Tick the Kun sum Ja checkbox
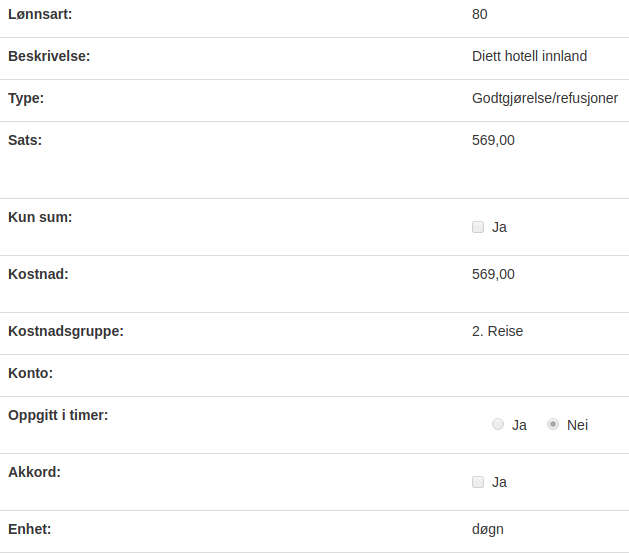 point(478,227)
